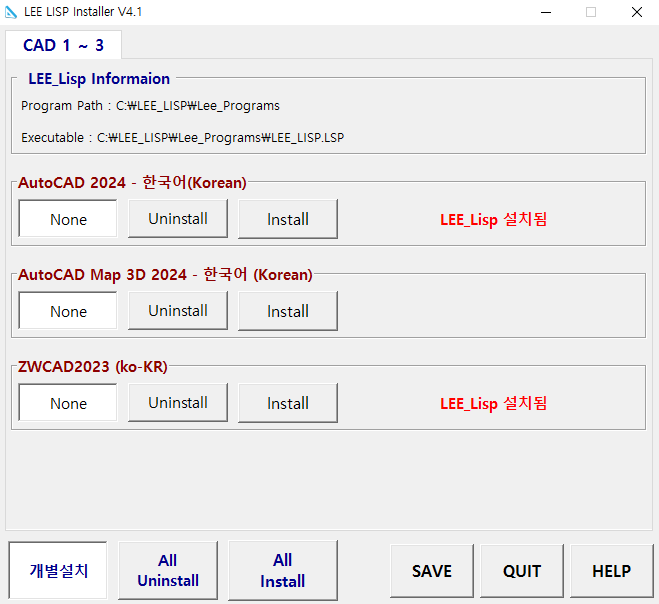Click the QUIT button
This screenshot has height=604, width=659.
click(522, 571)
